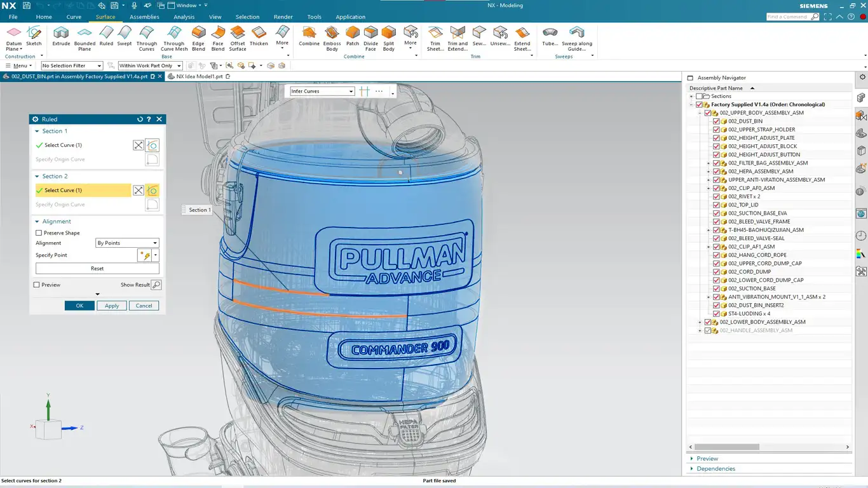Open the Infer Curves dropdown
Image resolution: width=868 pixels, height=488 pixels.
pos(322,91)
